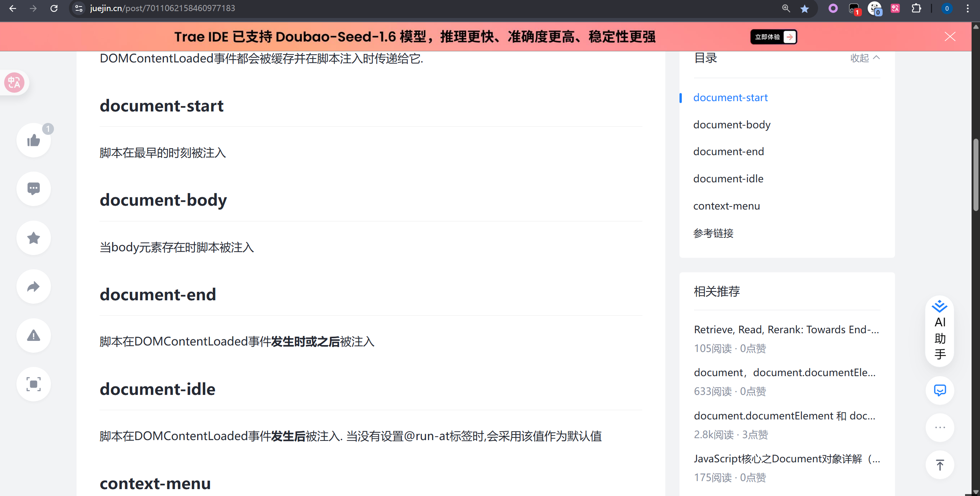Image resolution: width=980 pixels, height=496 pixels.
Task: Open the article comments bubble icon
Action: pos(34,188)
